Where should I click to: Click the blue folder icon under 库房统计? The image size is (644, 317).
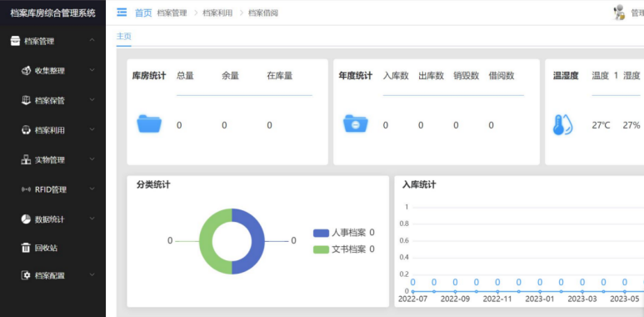coord(149,123)
